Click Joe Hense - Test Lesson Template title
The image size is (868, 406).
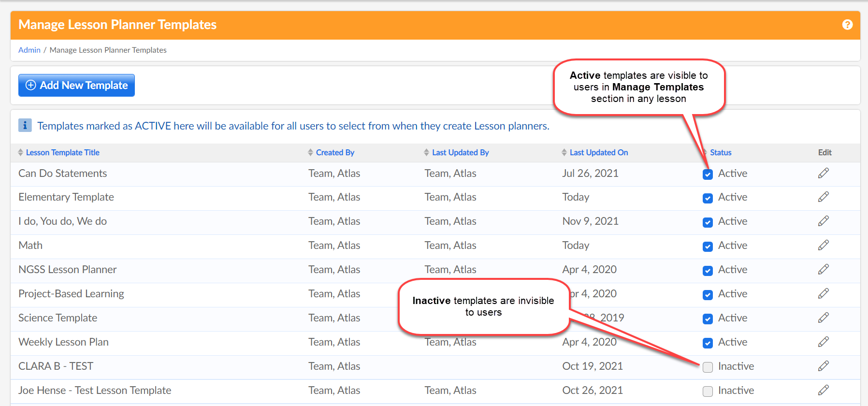tap(95, 391)
